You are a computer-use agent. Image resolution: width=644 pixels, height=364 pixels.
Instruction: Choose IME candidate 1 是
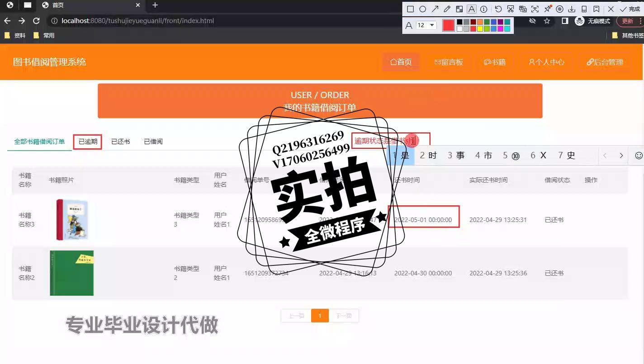pos(401,156)
